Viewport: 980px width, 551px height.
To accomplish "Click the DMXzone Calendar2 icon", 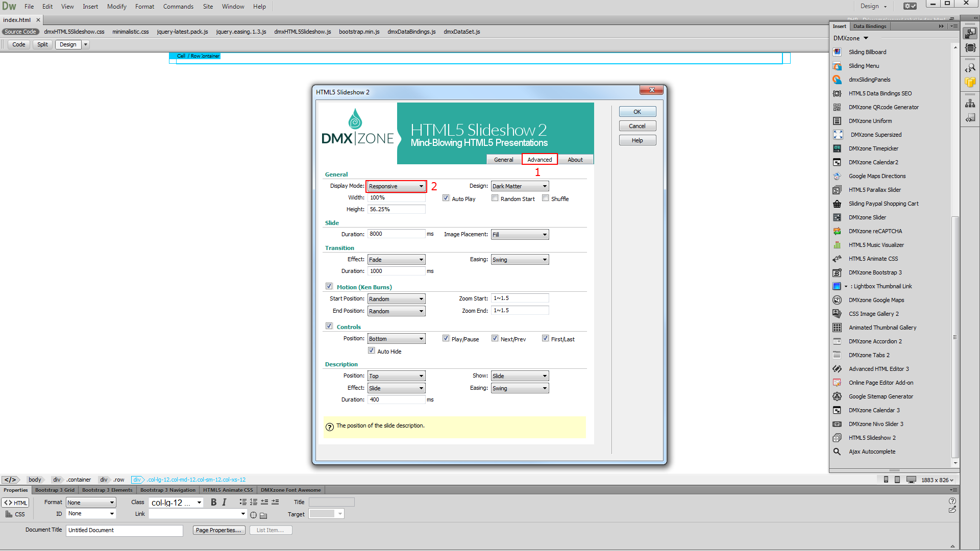I will (x=837, y=162).
